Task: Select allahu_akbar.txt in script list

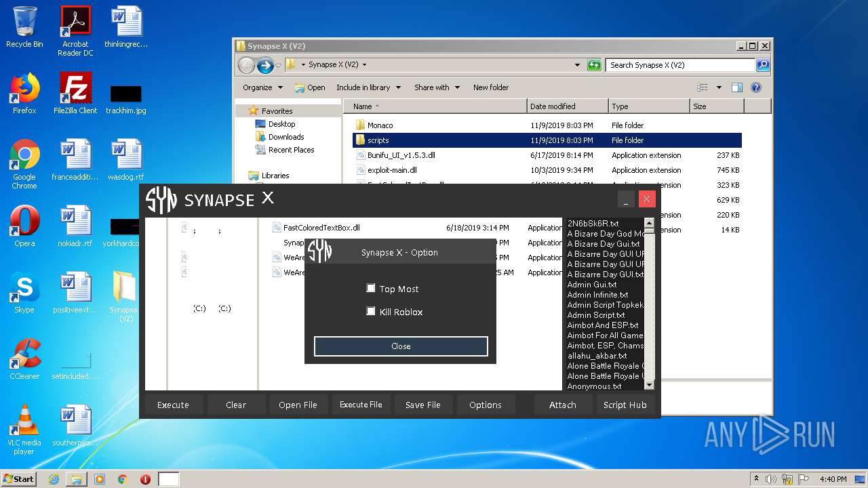Action: coord(597,356)
